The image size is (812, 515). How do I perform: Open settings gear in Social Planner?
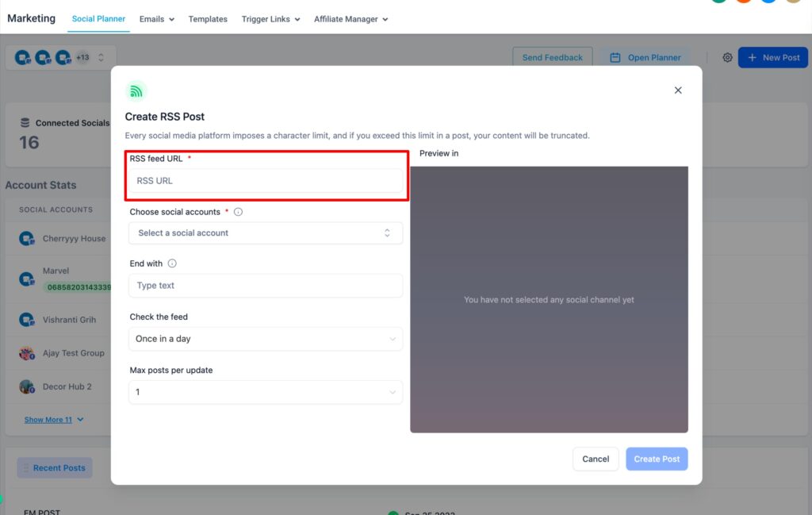[727, 57]
